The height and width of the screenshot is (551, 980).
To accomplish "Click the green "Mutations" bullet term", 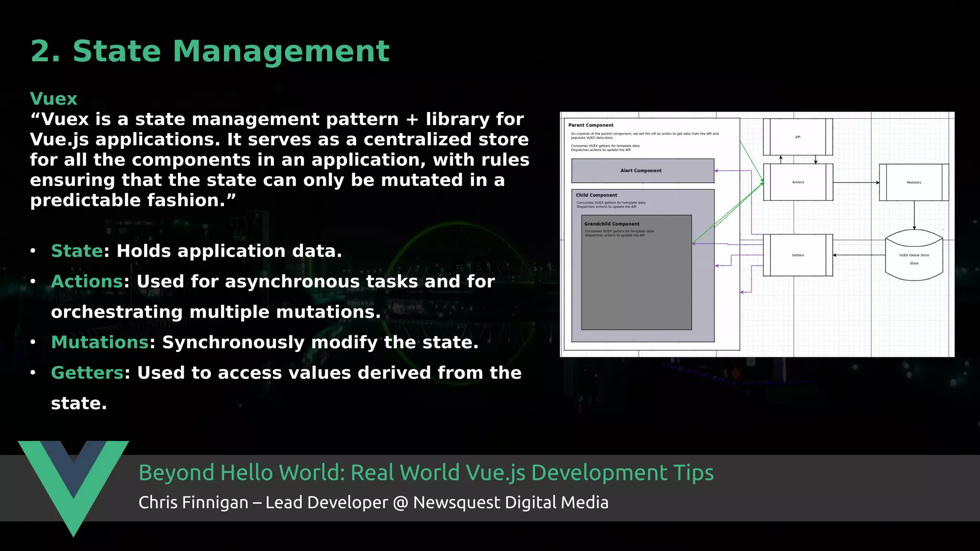I will [x=100, y=342].
